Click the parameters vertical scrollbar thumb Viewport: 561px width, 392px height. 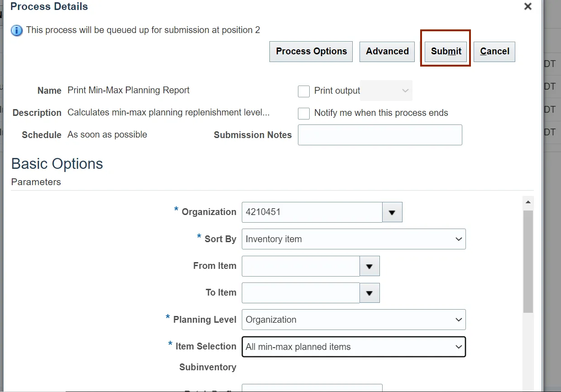(528, 261)
